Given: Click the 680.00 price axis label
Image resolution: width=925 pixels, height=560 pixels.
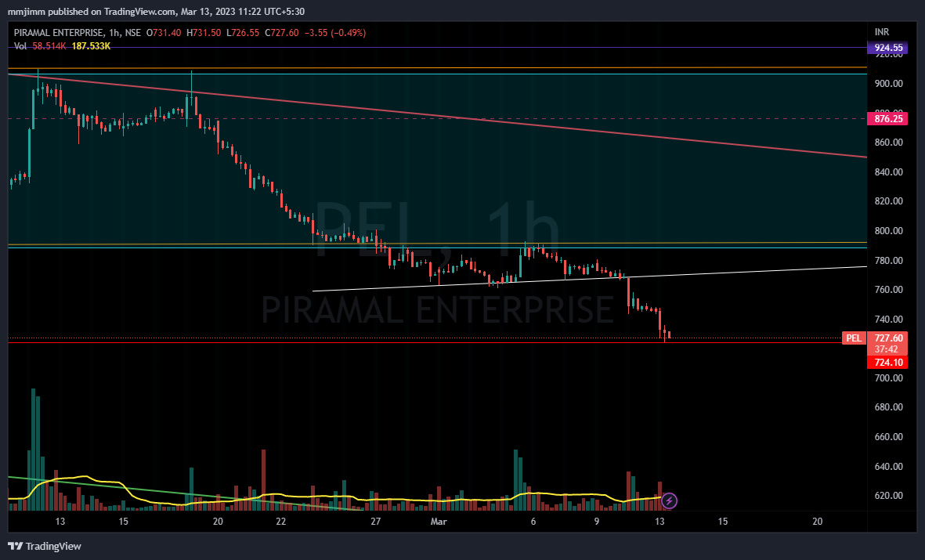Looking at the screenshot, I should tap(888, 407).
